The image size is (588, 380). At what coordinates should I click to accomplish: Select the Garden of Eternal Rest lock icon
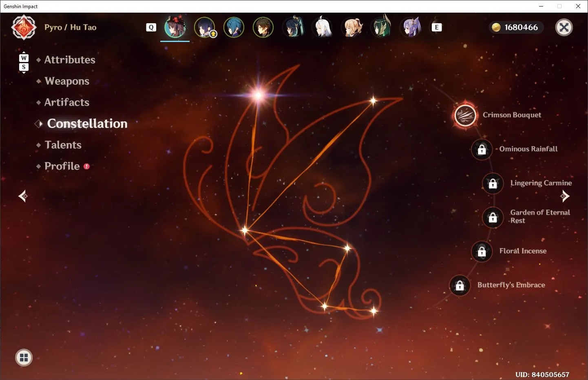pyautogui.click(x=493, y=217)
